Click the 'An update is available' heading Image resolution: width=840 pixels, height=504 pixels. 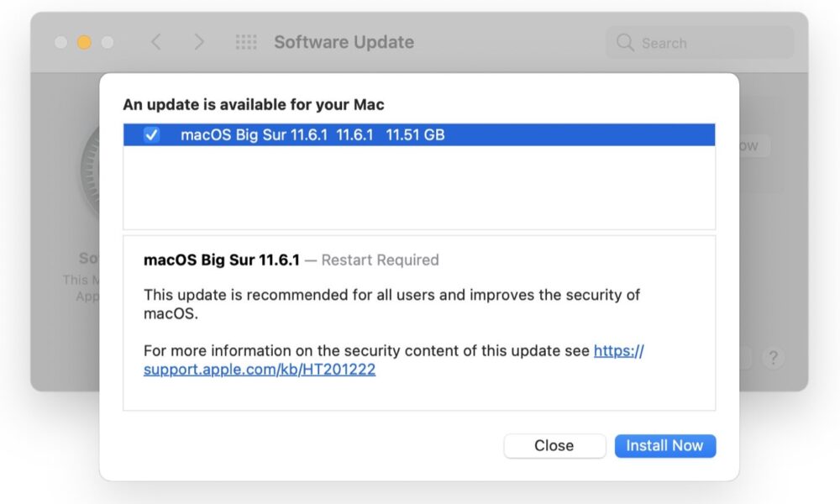click(x=254, y=104)
